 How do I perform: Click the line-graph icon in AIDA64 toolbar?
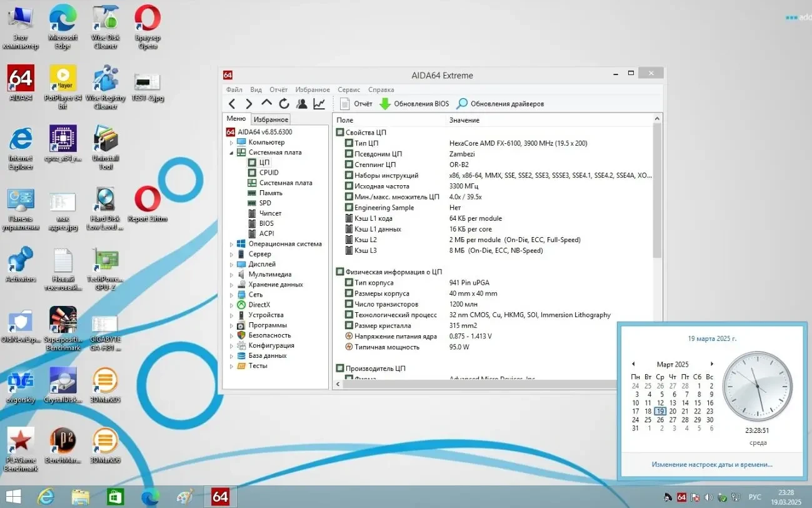coord(319,104)
